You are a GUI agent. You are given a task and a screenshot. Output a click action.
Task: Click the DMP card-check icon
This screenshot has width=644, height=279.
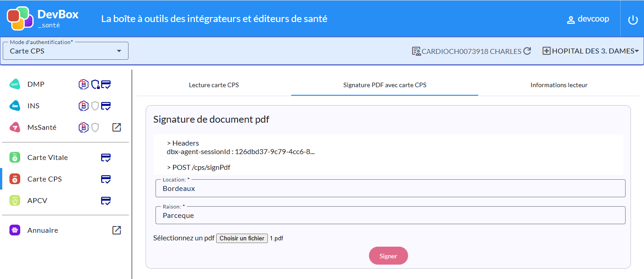point(106,84)
